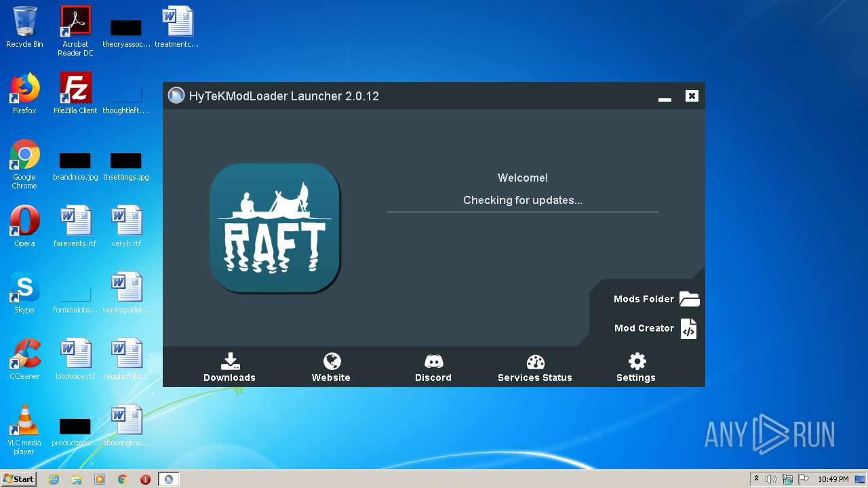Select the FileZilla Client desktop shortcut

[75, 94]
